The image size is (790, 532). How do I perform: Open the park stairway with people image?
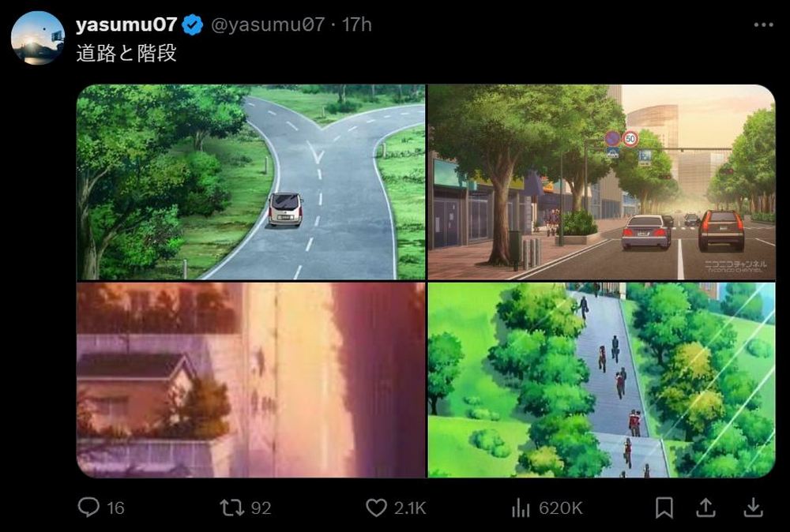(x=601, y=380)
